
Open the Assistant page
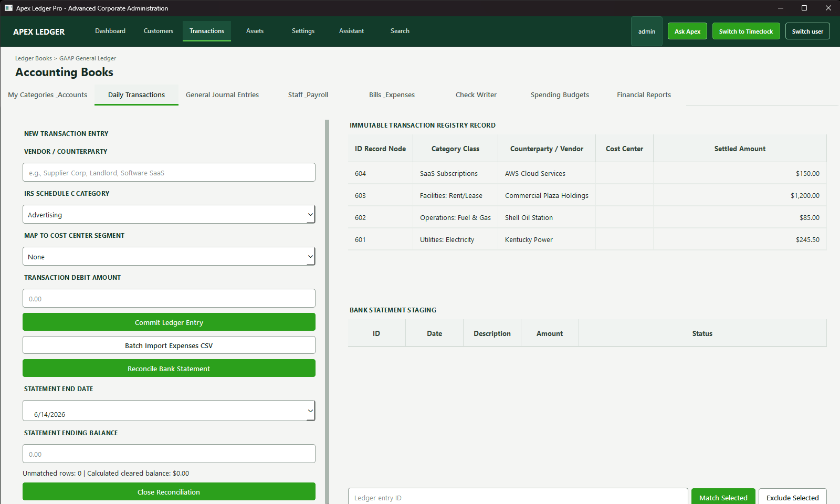pyautogui.click(x=351, y=31)
